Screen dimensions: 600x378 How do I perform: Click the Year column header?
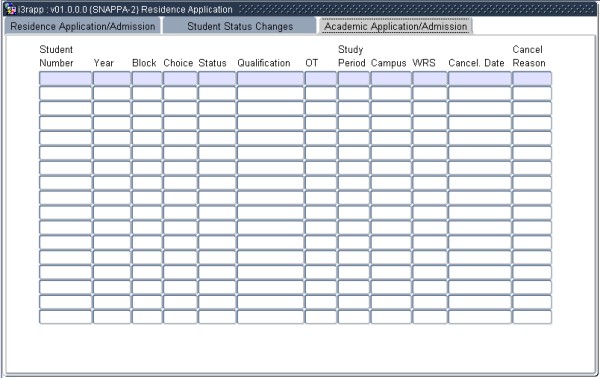point(103,63)
